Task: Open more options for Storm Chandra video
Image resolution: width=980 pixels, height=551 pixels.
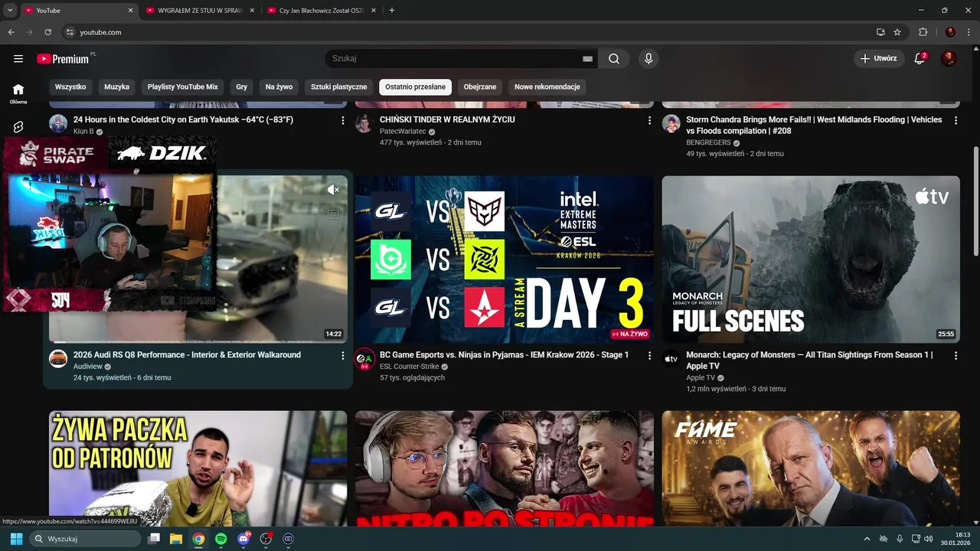Action: [955, 121]
